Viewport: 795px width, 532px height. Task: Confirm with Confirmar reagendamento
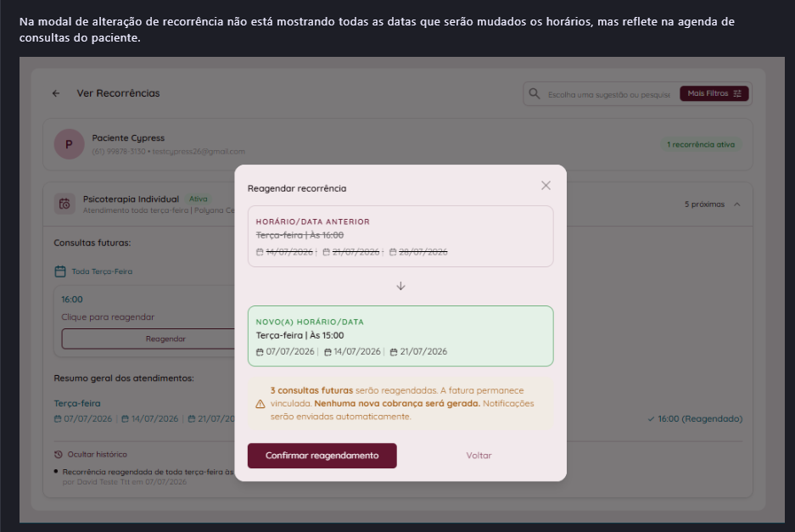(322, 456)
